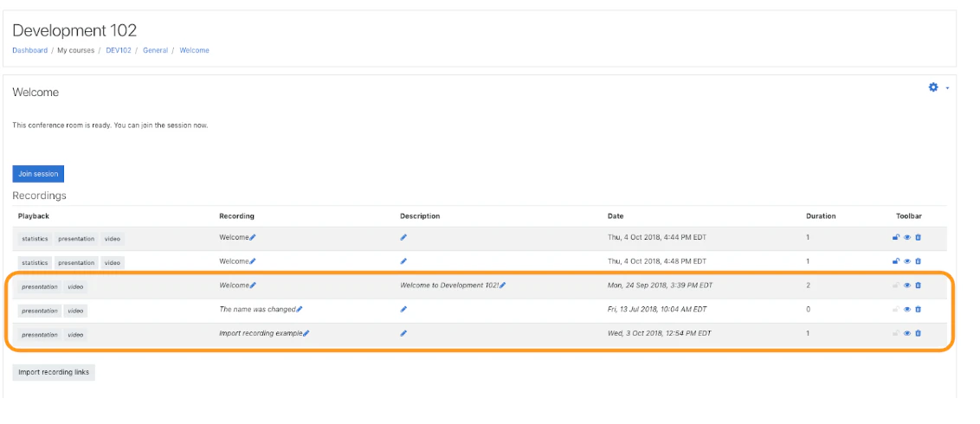Image resolution: width=980 pixels, height=424 pixels.
Task: Open presentation for 'The name was changed' recording
Action: [x=39, y=311]
